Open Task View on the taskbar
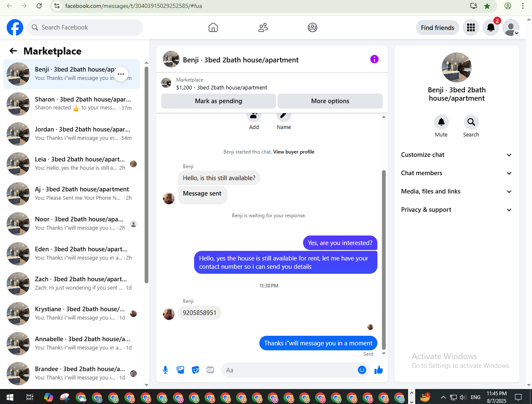The height and width of the screenshot is (404, 532). click(x=30, y=397)
